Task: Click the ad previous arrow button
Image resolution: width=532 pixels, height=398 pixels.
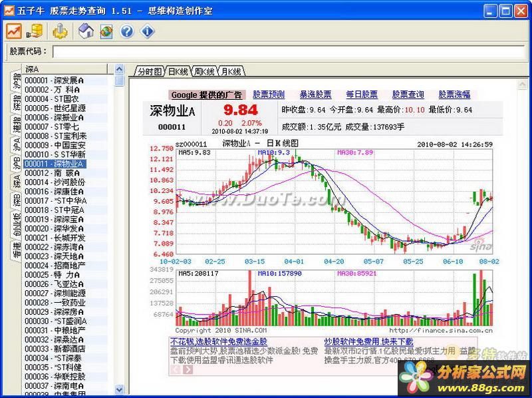Action: pyautogui.click(x=176, y=369)
